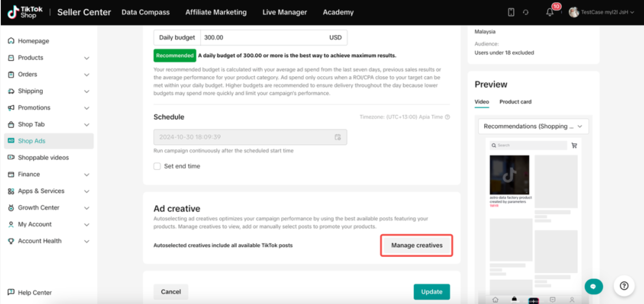Click the Daily budget input field
Image resolution: width=644 pixels, height=304 pixels.
[264, 38]
